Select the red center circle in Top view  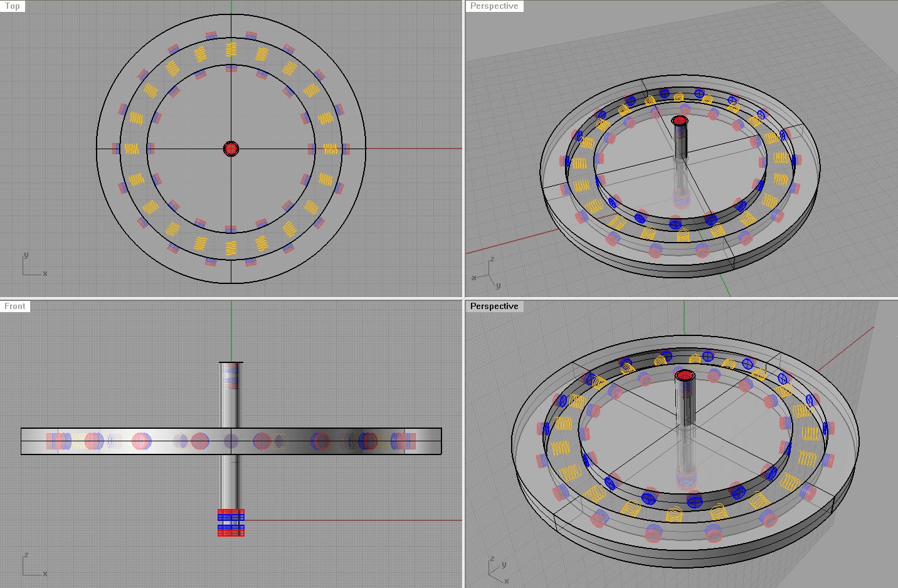231,149
